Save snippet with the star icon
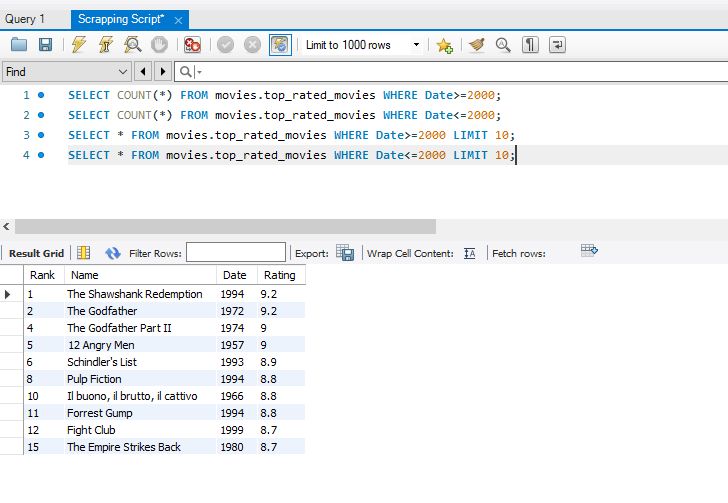The height and width of the screenshot is (503, 728). 444,45
